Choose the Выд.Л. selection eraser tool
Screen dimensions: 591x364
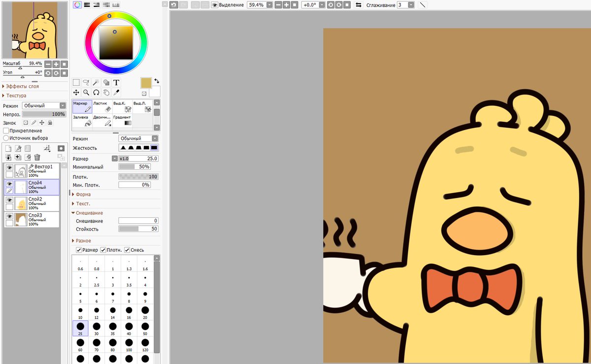[x=142, y=106]
